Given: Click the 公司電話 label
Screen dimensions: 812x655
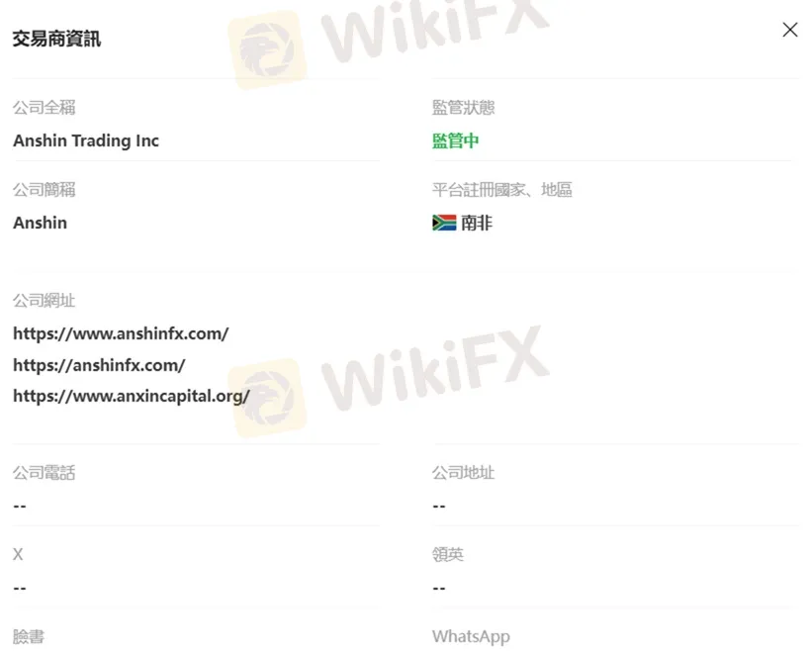Looking at the screenshot, I should tap(45, 473).
